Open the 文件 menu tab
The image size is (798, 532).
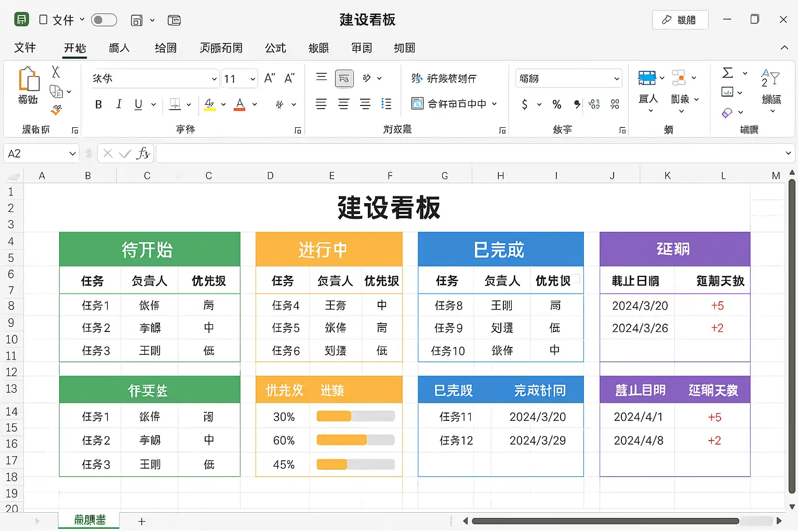click(x=25, y=48)
